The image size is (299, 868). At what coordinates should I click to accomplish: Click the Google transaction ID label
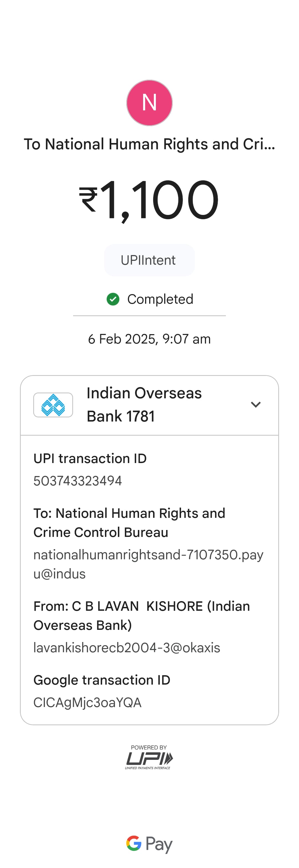[x=102, y=680]
